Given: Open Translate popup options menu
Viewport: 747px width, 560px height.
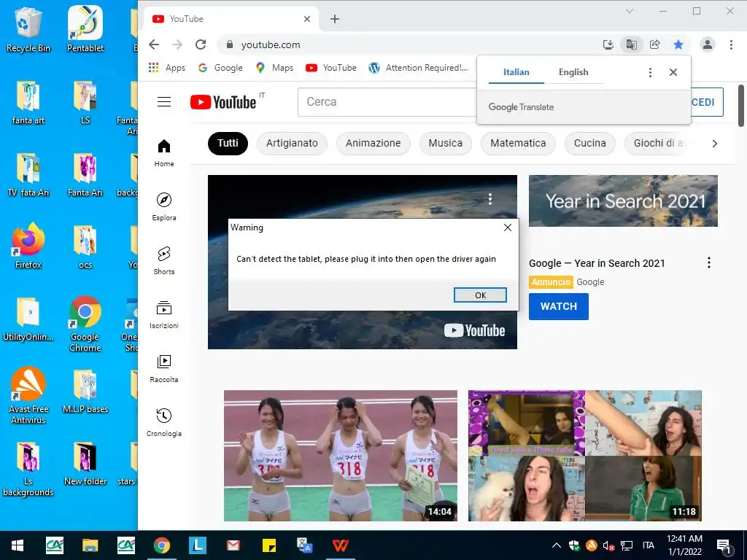Looking at the screenshot, I should coord(650,72).
